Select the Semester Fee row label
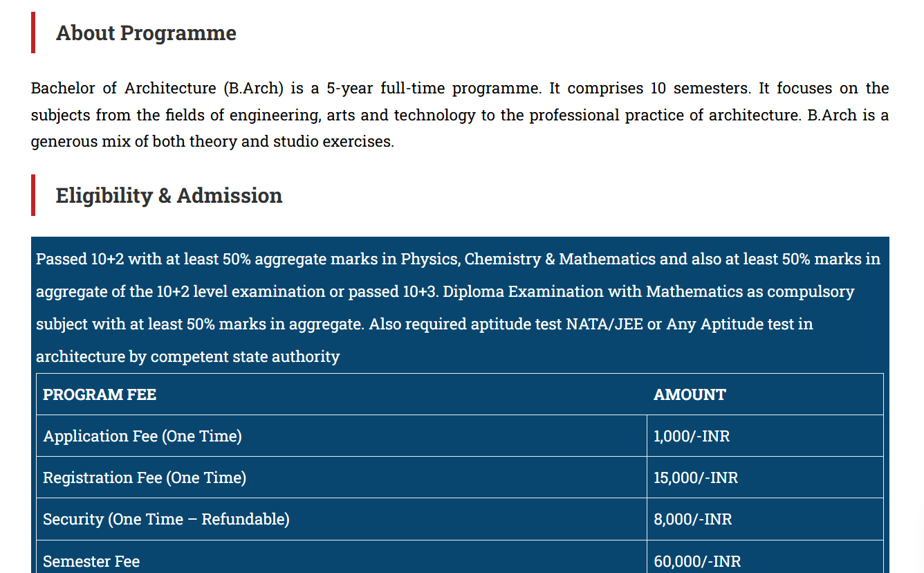The image size is (924, 573). tap(91, 561)
